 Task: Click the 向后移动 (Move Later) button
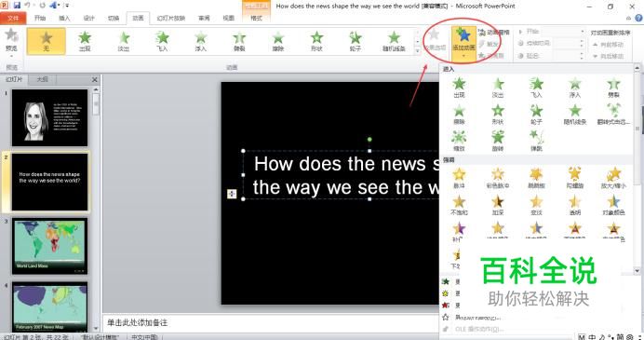point(608,56)
